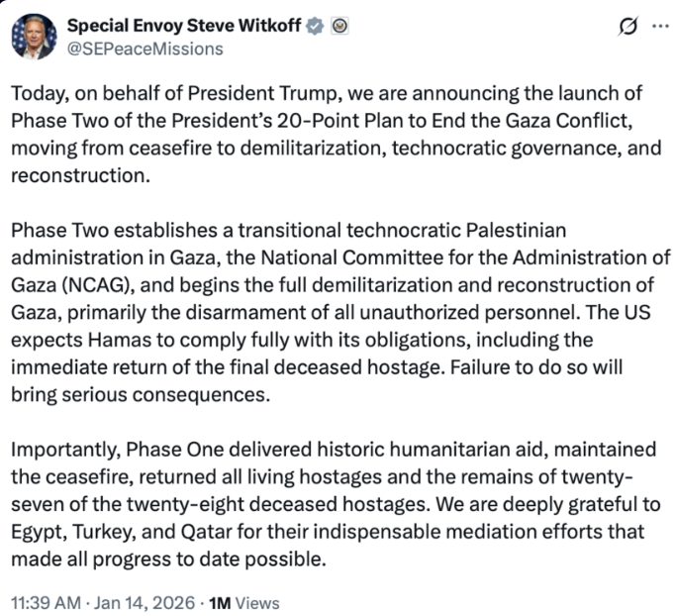
Task: Click the paragraph starting "Today, on behalf"
Action: pos(327,135)
